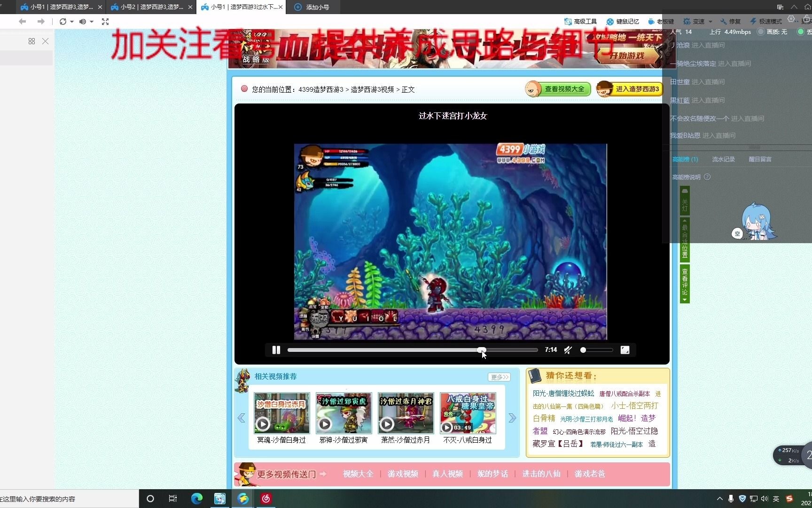Viewport: 812px width, 508px height.
Task: Open 不灭-八戒白身过 video thumbnail
Action: [468, 413]
